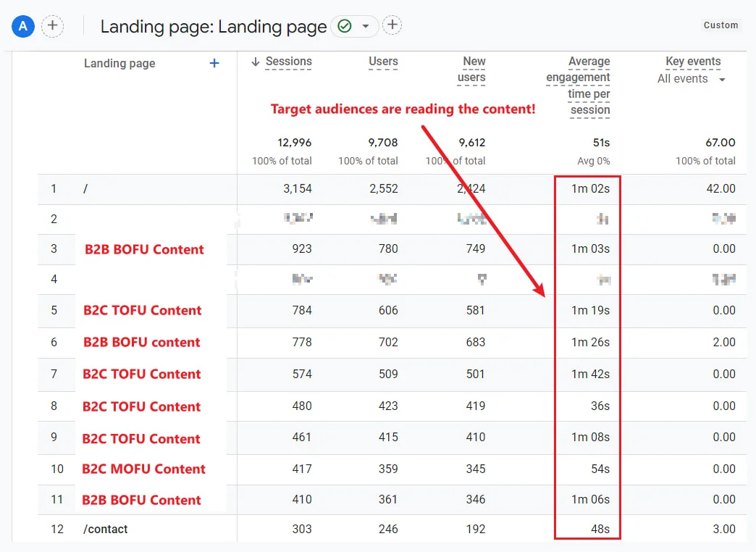
Task: Click the 'Landing page: Landing page' report title
Action: (x=213, y=28)
